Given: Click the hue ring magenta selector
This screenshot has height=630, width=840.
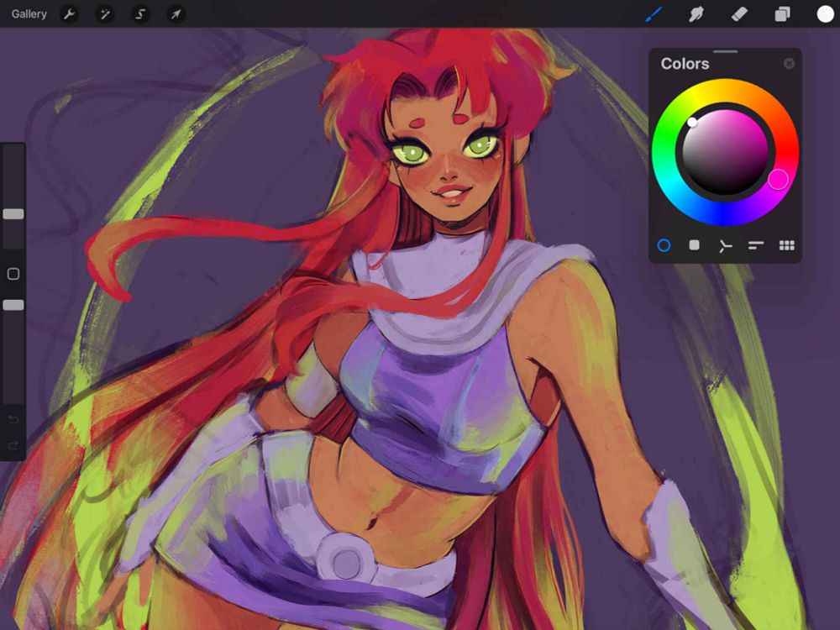Looking at the screenshot, I should pyautogui.click(x=778, y=180).
